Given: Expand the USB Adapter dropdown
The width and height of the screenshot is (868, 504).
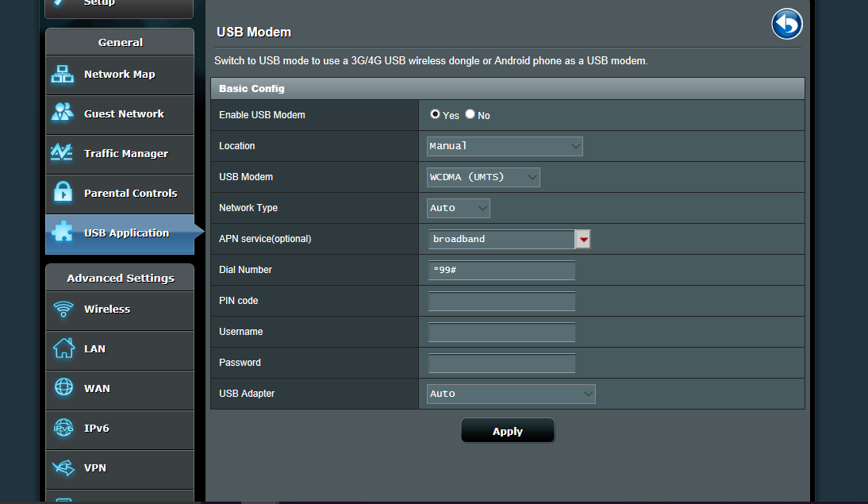Looking at the screenshot, I should click(511, 394).
